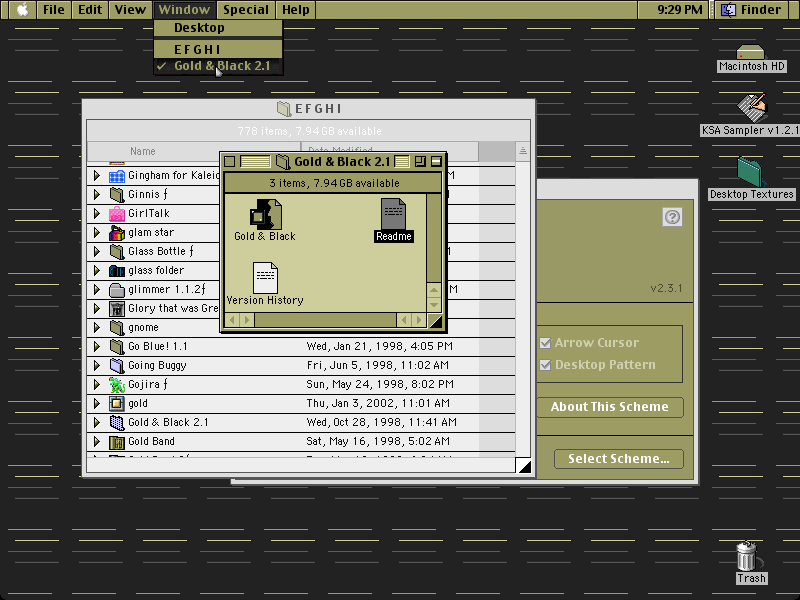Expand the glimmer 1.1.2ƒ disclosure triangle

click(96, 290)
